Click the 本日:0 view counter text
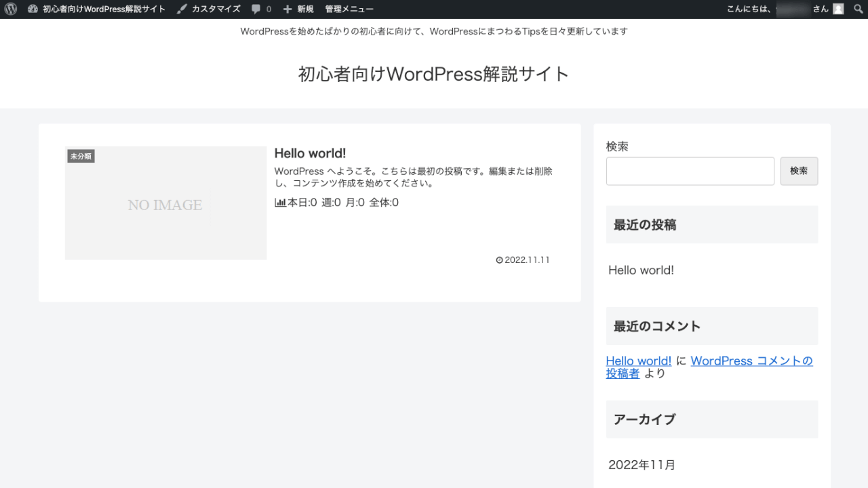Screen dimensions: 868x488 pos(302,202)
